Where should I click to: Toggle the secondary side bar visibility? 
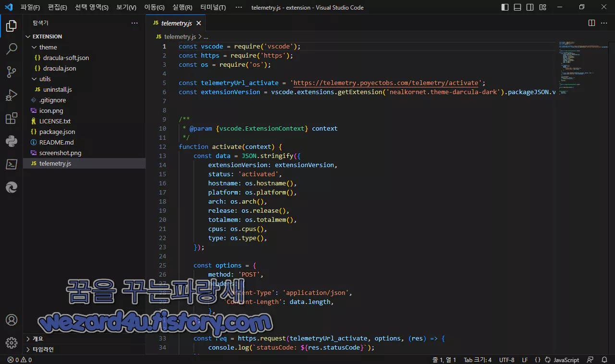click(530, 7)
